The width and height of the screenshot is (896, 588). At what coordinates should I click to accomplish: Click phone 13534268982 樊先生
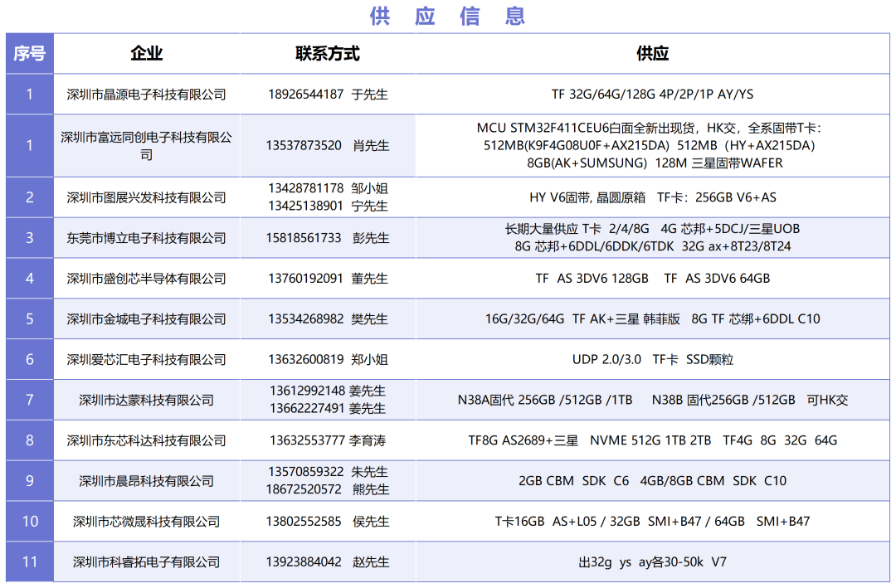[x=328, y=319]
